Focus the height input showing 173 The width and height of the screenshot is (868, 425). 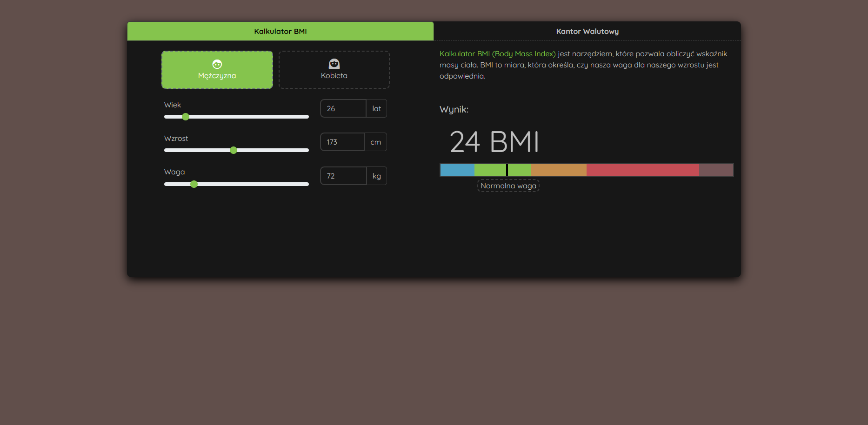coord(342,142)
